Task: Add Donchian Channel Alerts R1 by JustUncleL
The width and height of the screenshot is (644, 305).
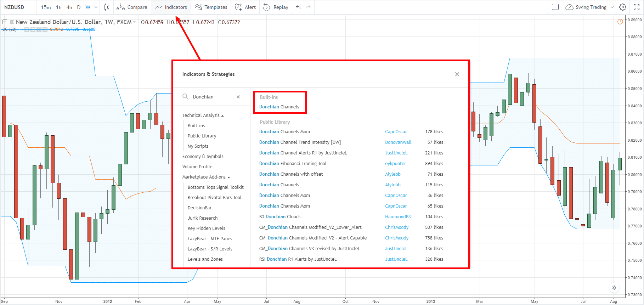Action: pyautogui.click(x=303, y=153)
